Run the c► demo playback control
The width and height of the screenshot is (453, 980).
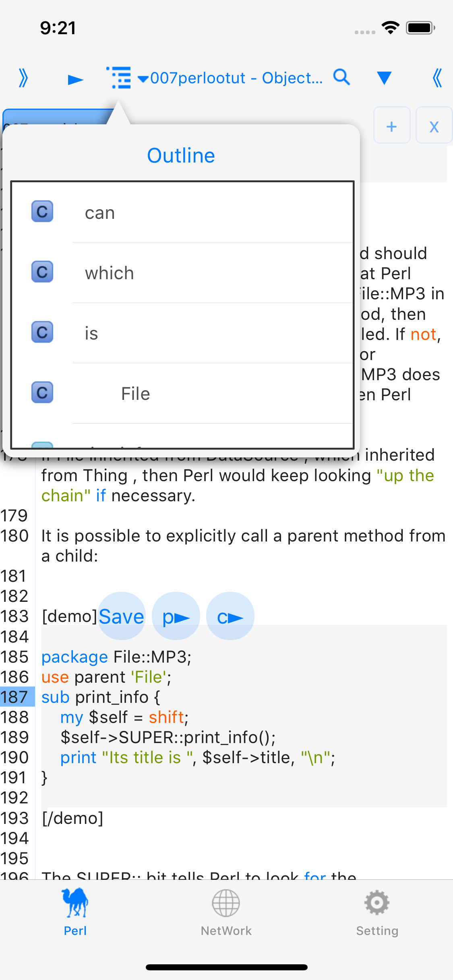click(230, 616)
